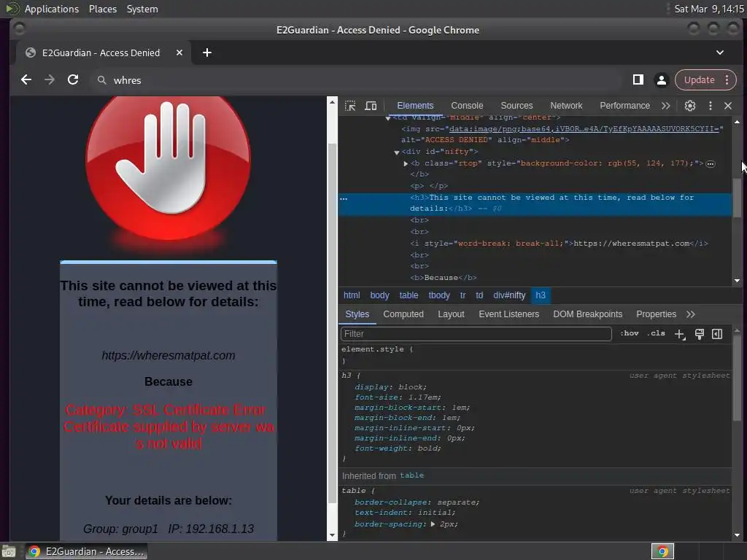Select the b Because element line
The image size is (747, 560).
click(444, 278)
